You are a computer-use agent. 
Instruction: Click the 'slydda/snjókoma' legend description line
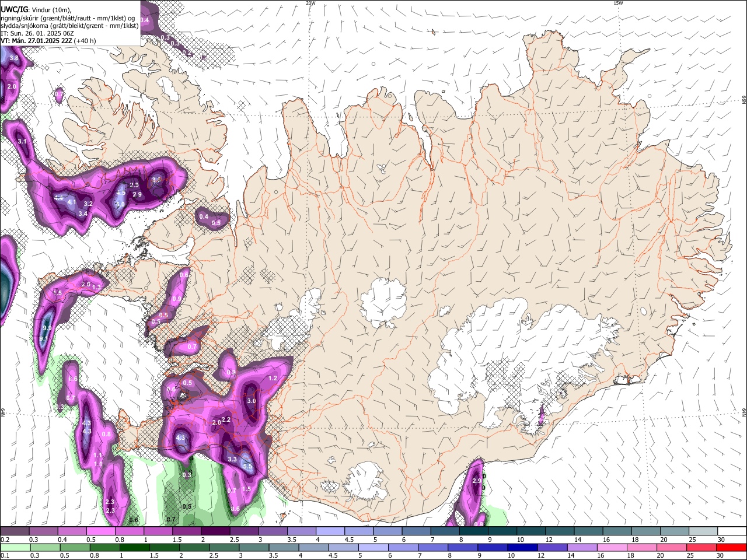click(69, 26)
